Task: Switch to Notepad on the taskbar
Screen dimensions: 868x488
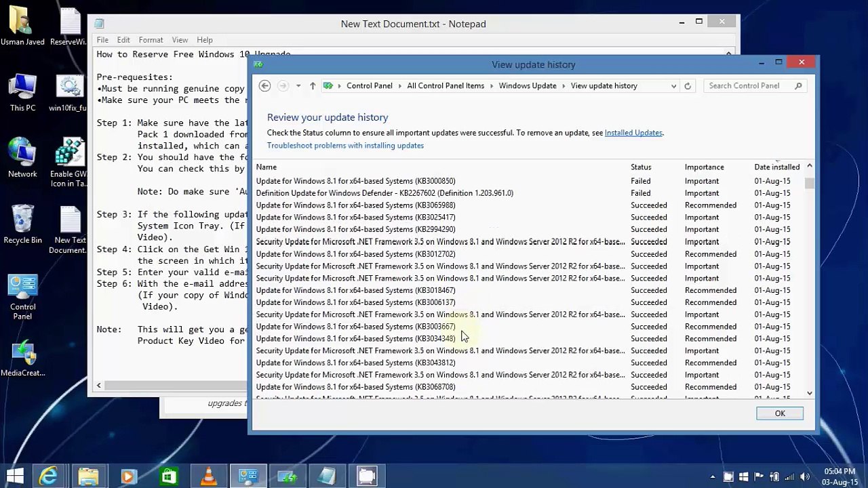Action: (328, 476)
